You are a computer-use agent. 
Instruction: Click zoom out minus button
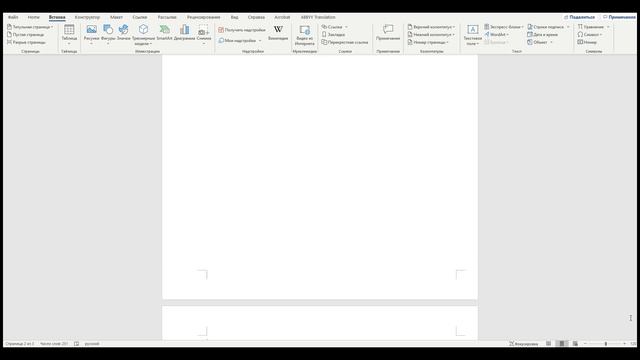585,344
